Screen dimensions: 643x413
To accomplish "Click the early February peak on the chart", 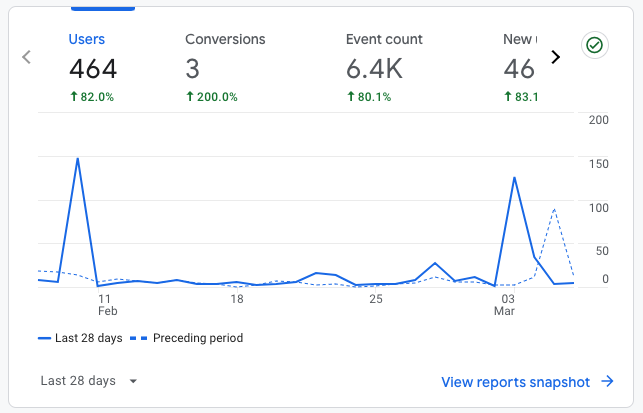I will pyautogui.click(x=77, y=159).
